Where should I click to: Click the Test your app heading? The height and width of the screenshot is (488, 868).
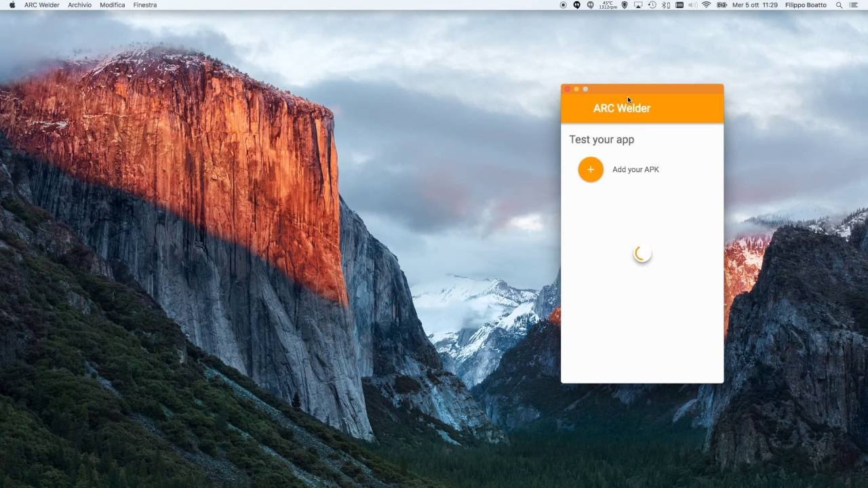(601, 140)
